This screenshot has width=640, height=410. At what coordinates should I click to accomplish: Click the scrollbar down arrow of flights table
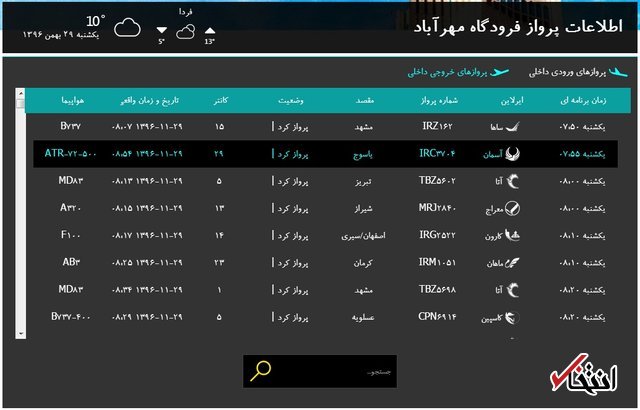point(20,334)
